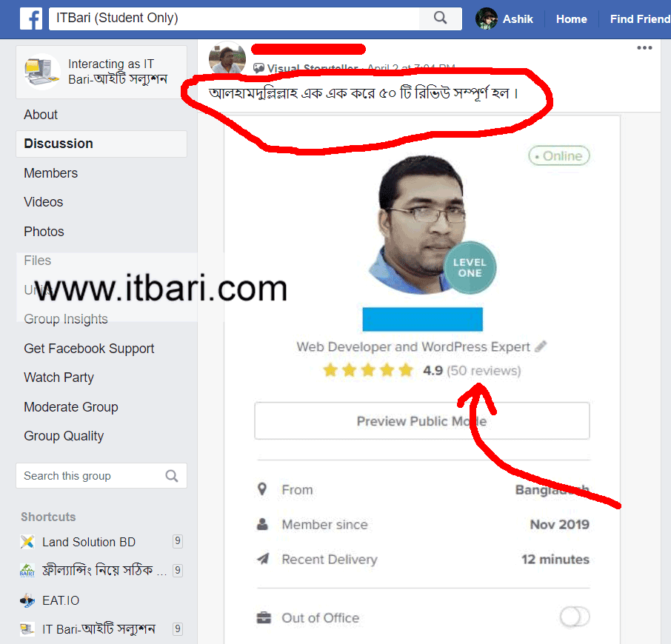Click the Search this group field
This screenshot has width=671, height=644.
click(101, 475)
